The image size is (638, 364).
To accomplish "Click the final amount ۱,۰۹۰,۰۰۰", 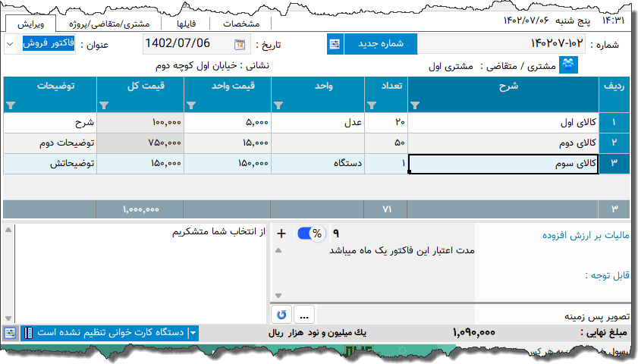I will point(474,333).
